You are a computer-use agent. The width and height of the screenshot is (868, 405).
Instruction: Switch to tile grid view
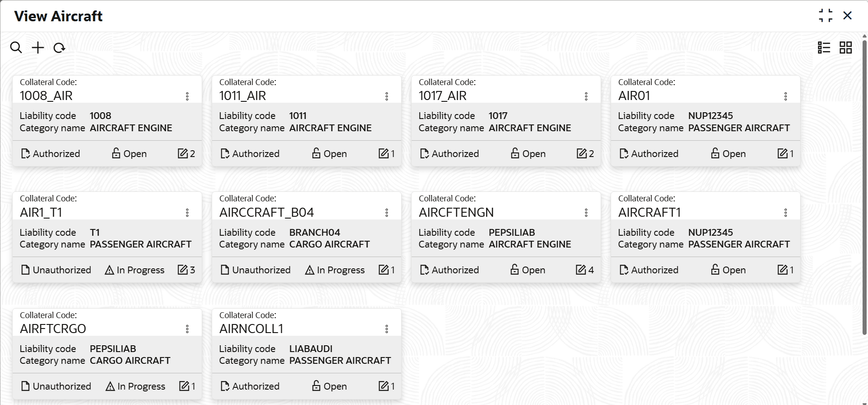point(845,48)
